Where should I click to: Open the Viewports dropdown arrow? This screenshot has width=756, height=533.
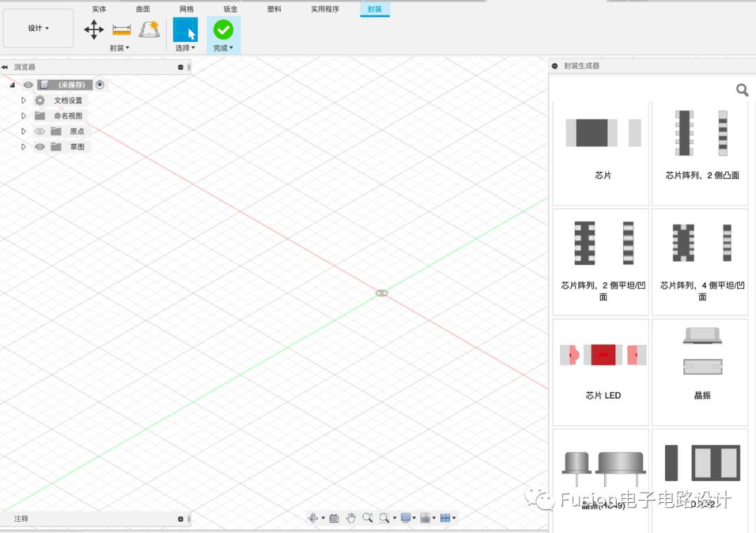tap(454, 518)
